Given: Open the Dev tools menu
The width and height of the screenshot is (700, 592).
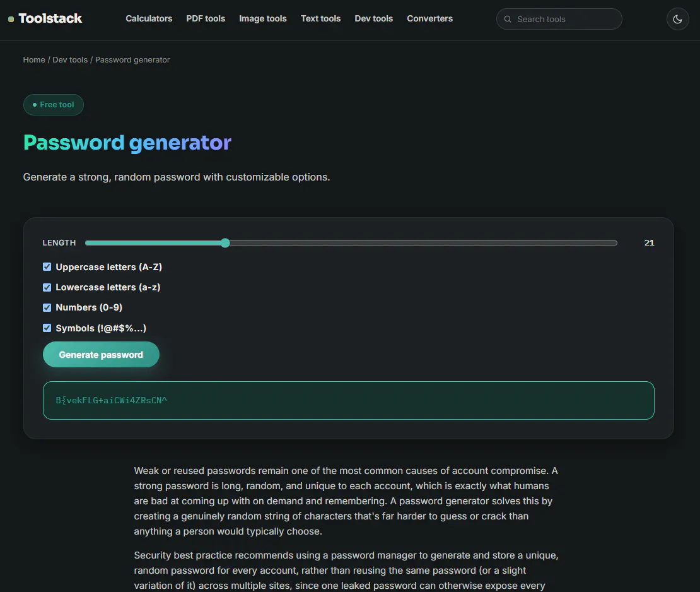Looking at the screenshot, I should pos(374,18).
